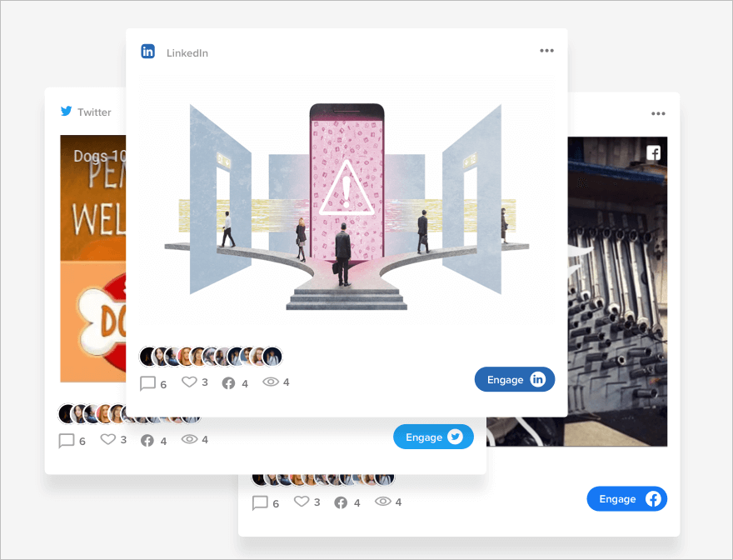Click the views eye icon on Twitter card
733x560 pixels.
pyautogui.click(x=189, y=439)
